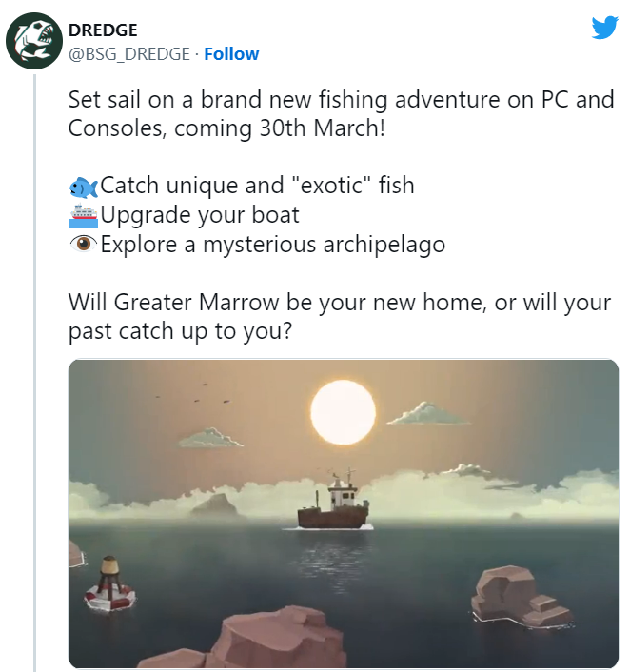Click the fishing boat in the preview image

click(334, 504)
